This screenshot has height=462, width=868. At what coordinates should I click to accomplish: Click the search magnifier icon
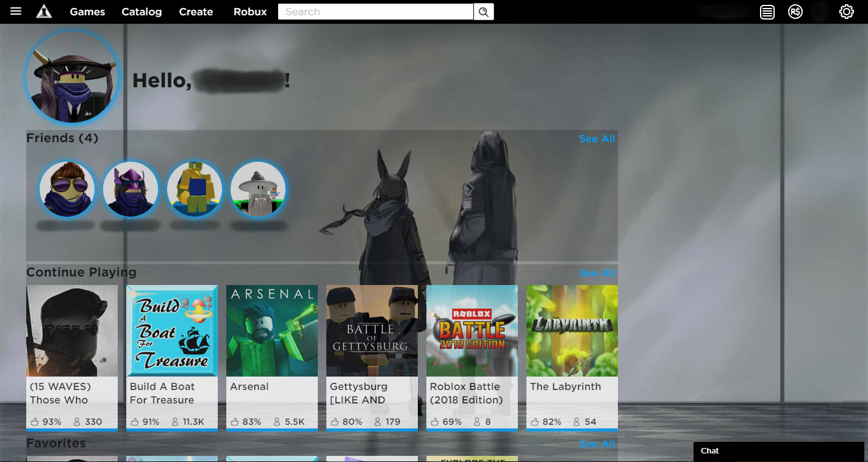(483, 11)
